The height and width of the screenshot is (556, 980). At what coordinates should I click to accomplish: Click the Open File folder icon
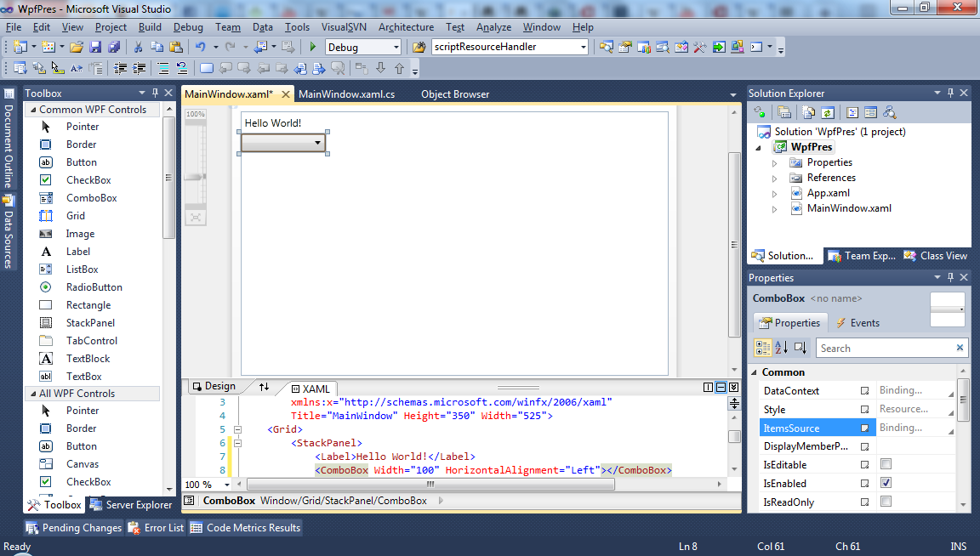click(x=77, y=47)
